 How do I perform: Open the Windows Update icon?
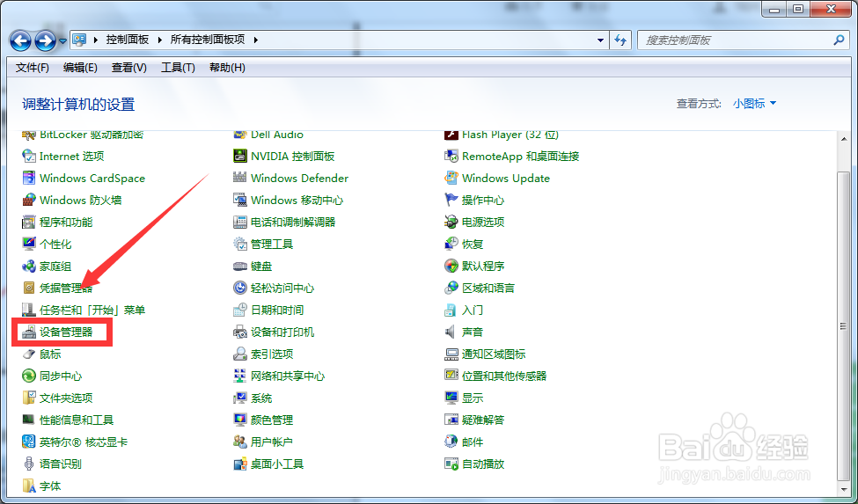[451, 179]
